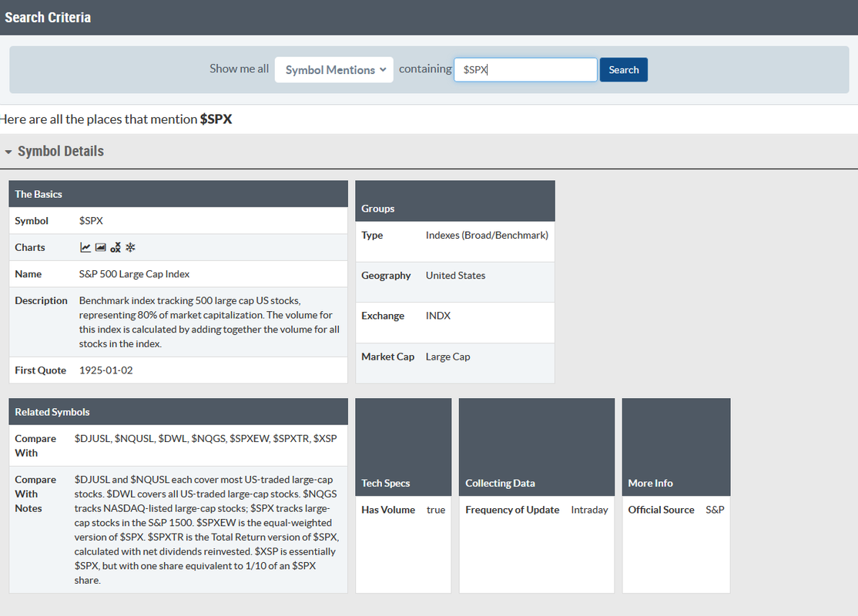Click the Tech Specs panel header
This screenshot has width=858, height=616.
click(x=404, y=447)
